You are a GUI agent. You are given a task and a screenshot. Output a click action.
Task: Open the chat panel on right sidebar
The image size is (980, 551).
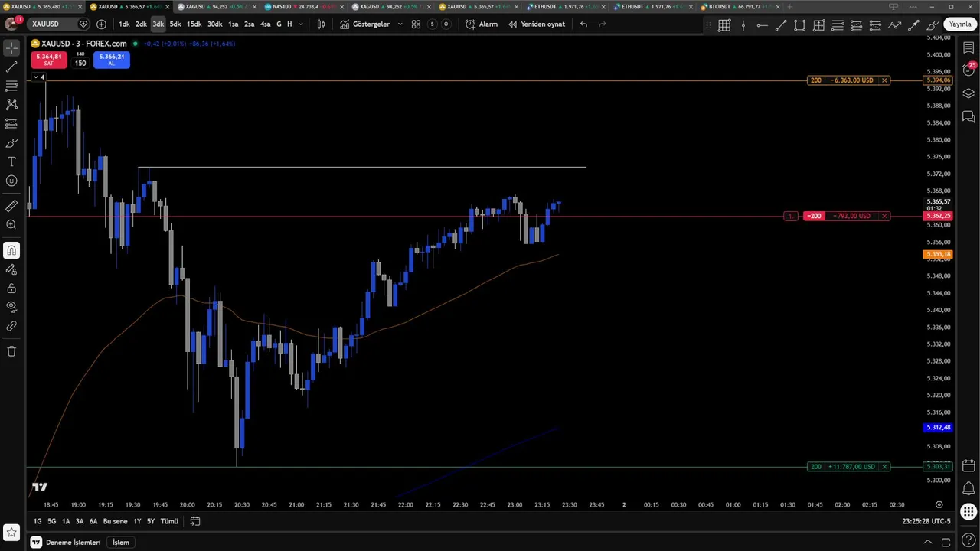click(969, 117)
